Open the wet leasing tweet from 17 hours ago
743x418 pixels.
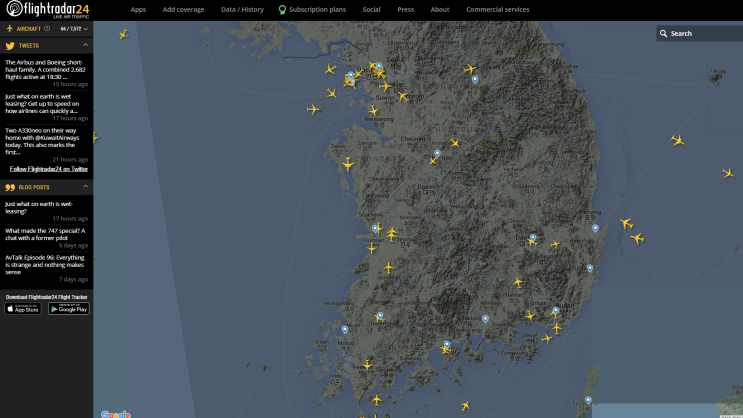[x=42, y=104]
